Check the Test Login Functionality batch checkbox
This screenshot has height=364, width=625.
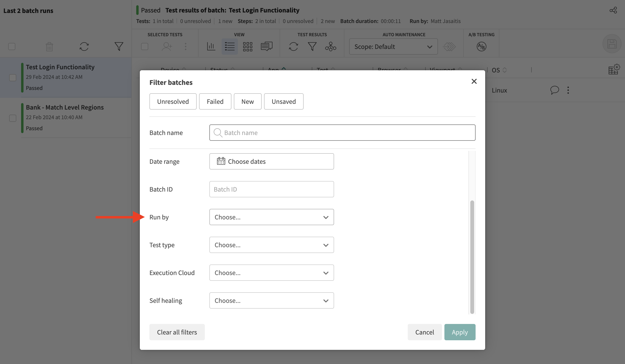[13, 78]
